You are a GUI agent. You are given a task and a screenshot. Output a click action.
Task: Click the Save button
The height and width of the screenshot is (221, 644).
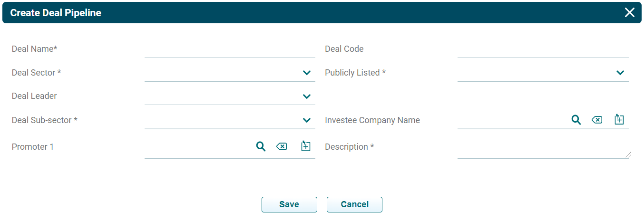289,204
